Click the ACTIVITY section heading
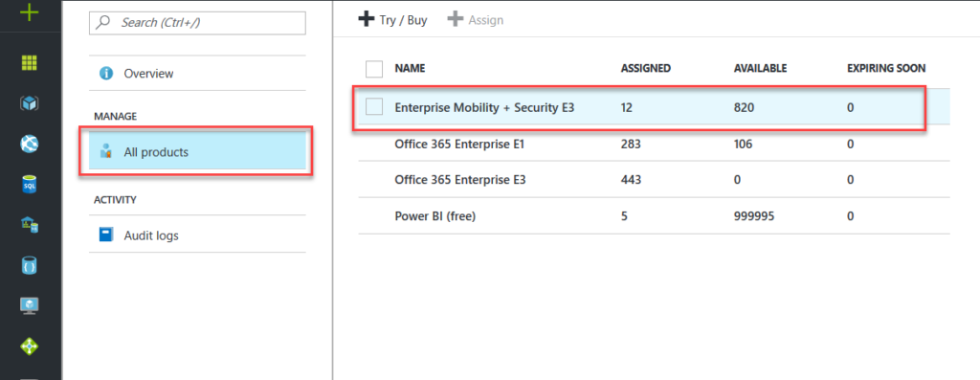Screen dimensions: 980x380 coord(115,200)
